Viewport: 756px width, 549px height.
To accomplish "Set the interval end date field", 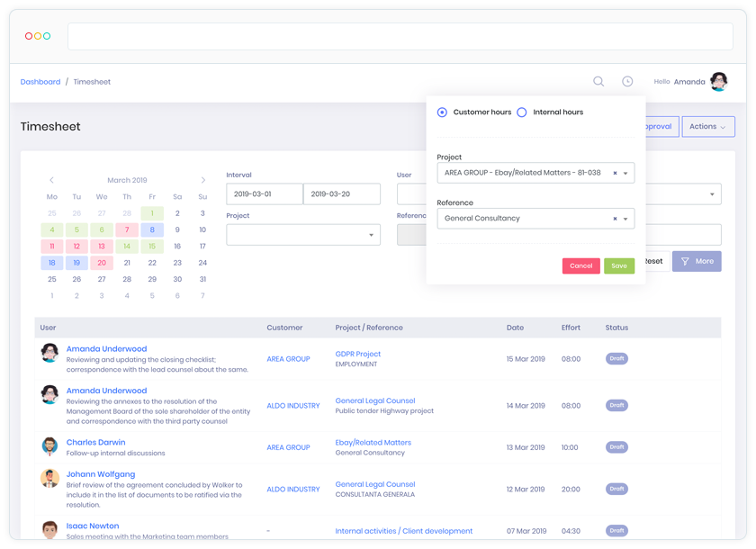I will tap(342, 193).
